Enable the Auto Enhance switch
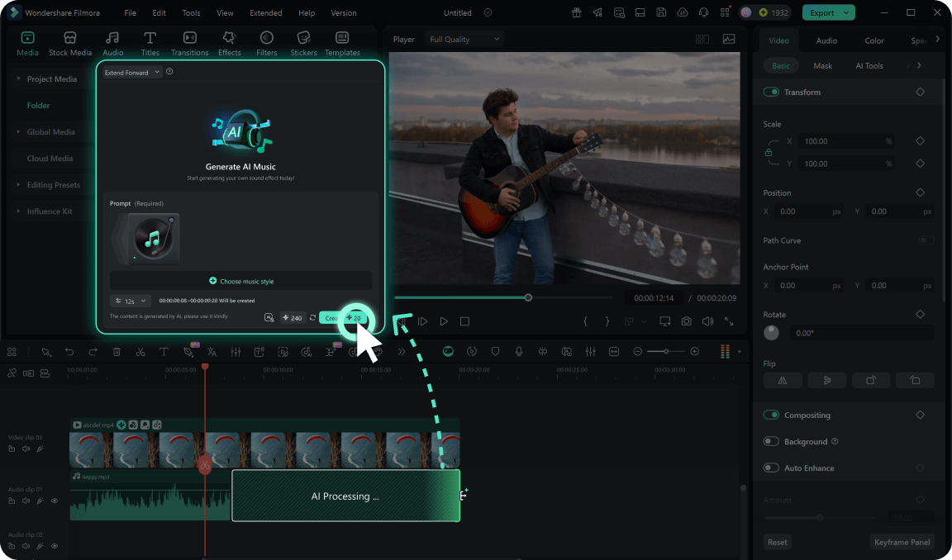952x560 pixels. click(771, 467)
